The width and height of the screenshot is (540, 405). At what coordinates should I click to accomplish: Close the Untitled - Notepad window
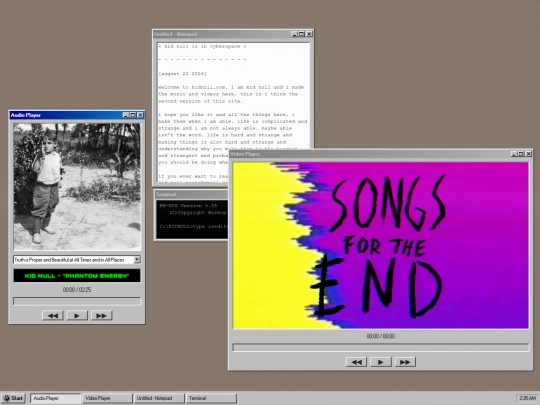(309, 34)
